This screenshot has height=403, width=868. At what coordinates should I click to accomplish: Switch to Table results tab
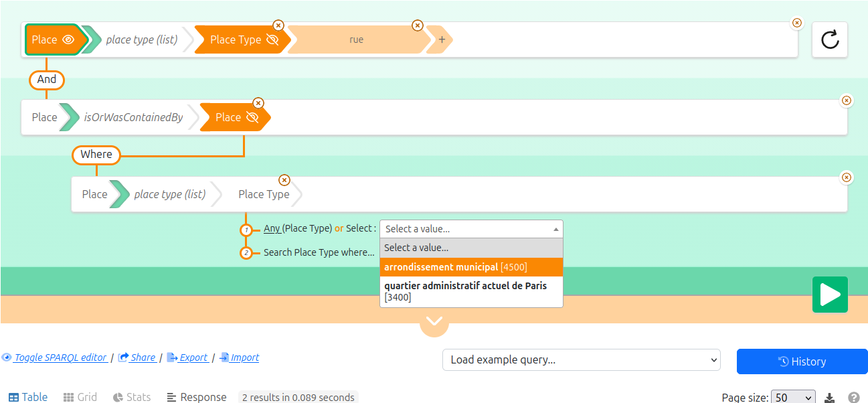tap(28, 397)
